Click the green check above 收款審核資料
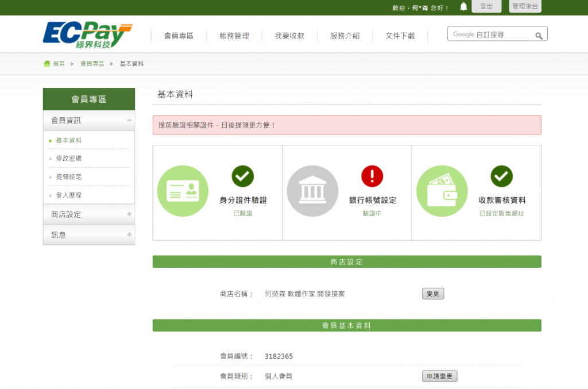588x389 pixels. click(x=501, y=176)
